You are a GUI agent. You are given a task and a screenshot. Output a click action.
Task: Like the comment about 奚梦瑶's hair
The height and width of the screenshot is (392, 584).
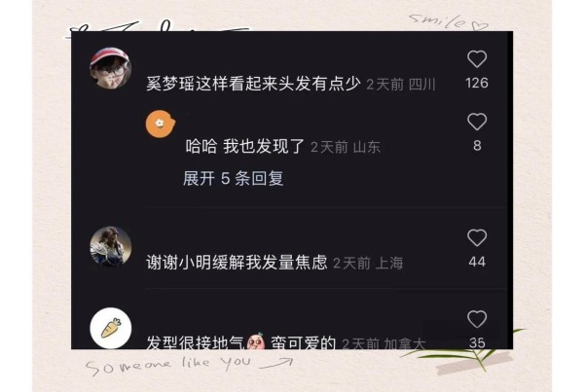477,59
